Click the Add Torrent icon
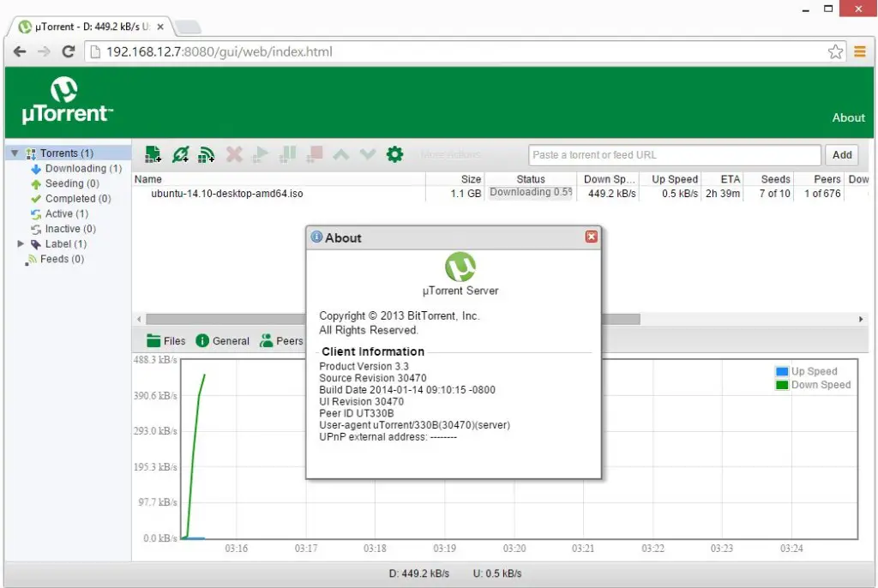Image resolution: width=878 pixels, height=588 pixels. [x=153, y=154]
